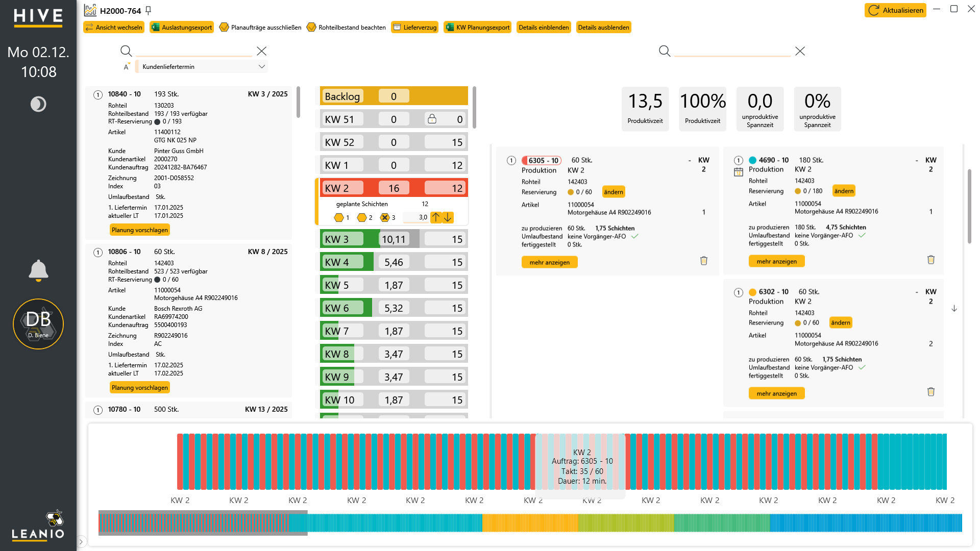Viewport: 980px width, 551px height.
Task: Open notifications bell in sidebar
Action: click(x=38, y=270)
